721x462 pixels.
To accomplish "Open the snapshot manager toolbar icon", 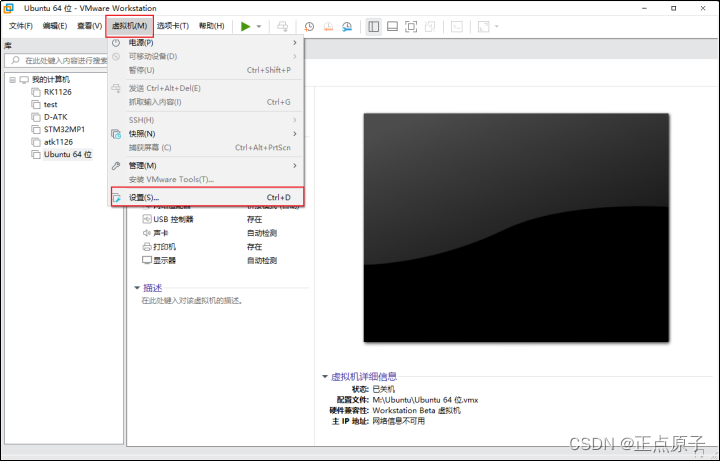I will point(347,27).
